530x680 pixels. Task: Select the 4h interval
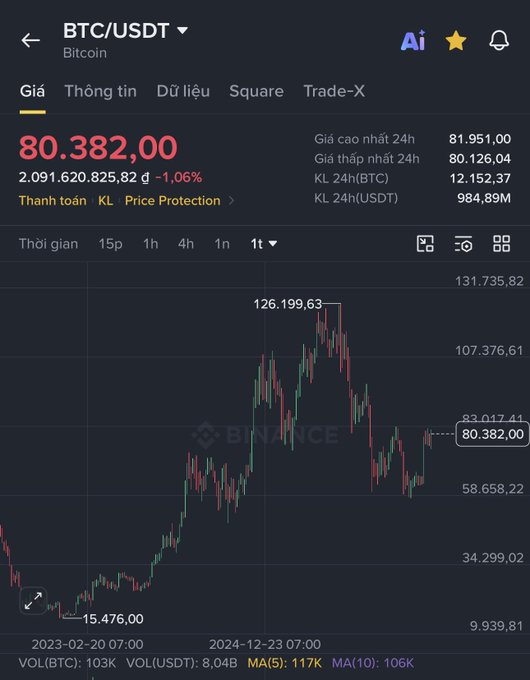[186, 244]
